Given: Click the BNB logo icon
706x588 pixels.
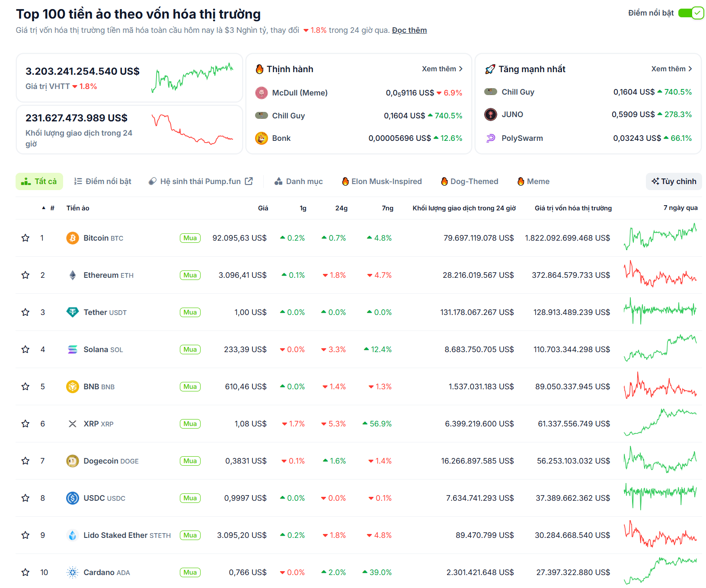Looking at the screenshot, I should (73, 386).
